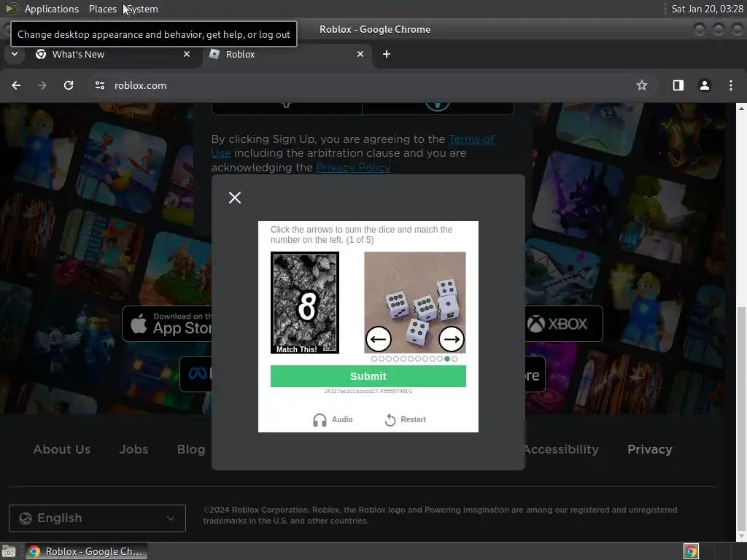Image resolution: width=747 pixels, height=560 pixels.
Task: Open the Applications menu
Action: (x=52, y=9)
